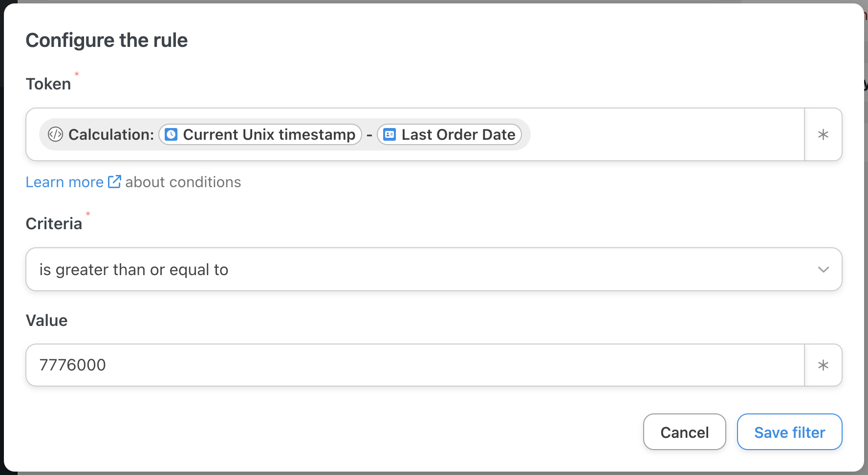Open token picker beside the Value field
This screenshot has width=868, height=475.
click(x=823, y=365)
